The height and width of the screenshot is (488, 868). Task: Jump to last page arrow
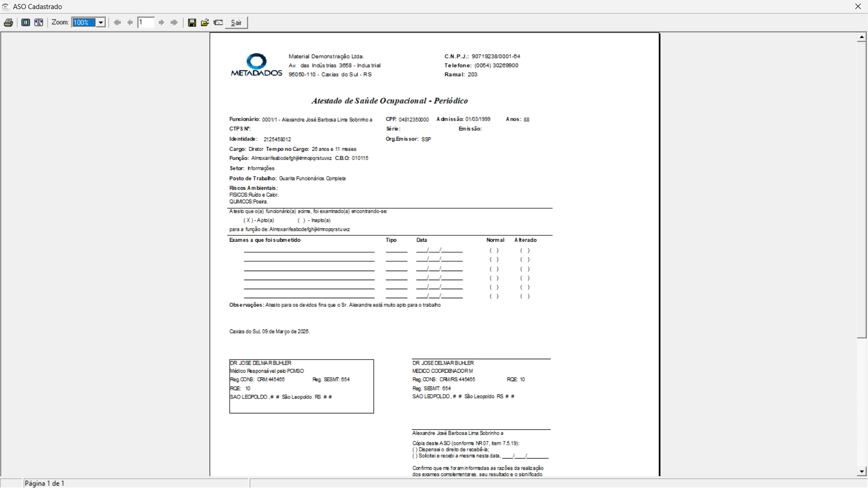click(x=174, y=23)
